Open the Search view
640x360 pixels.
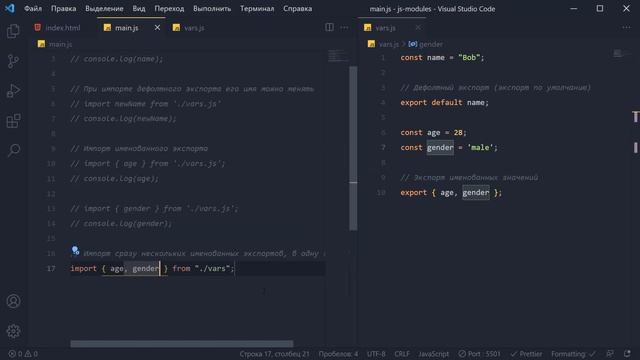click(13, 150)
